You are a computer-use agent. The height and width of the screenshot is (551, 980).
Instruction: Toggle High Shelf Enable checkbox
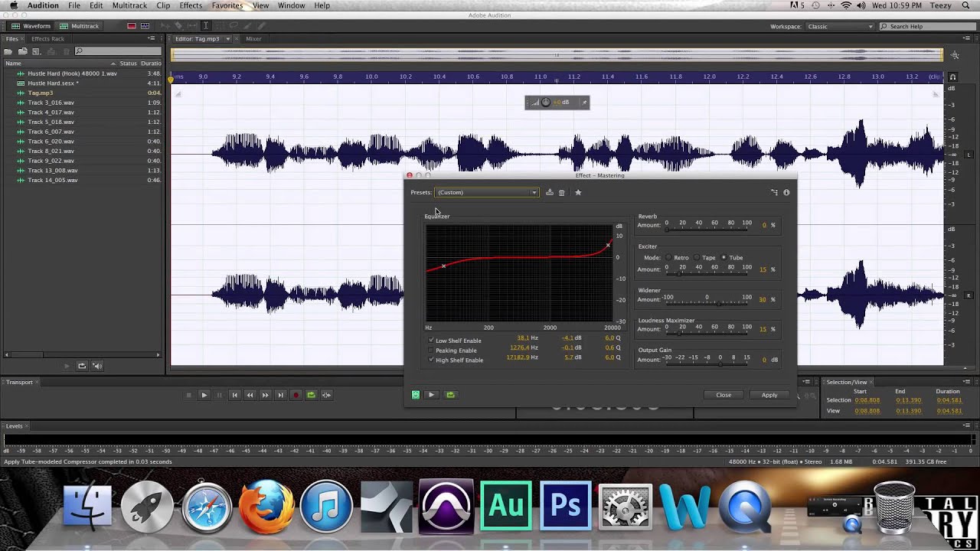click(x=431, y=360)
